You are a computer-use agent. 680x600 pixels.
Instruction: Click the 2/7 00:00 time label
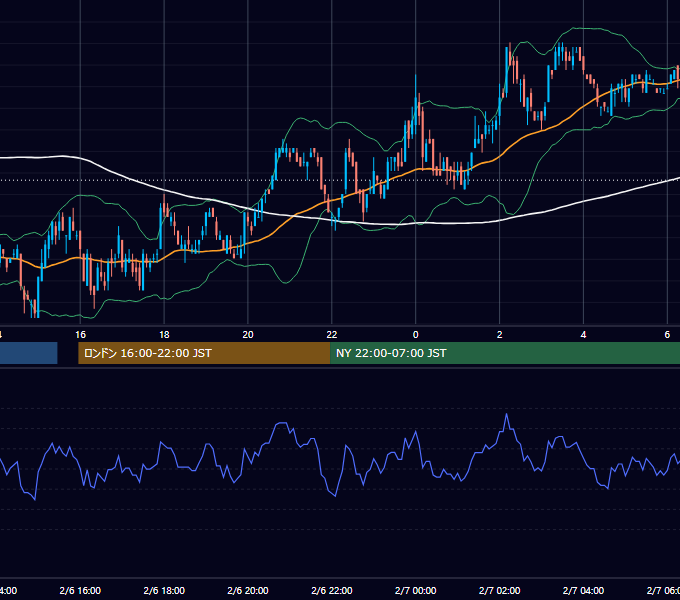415,590
